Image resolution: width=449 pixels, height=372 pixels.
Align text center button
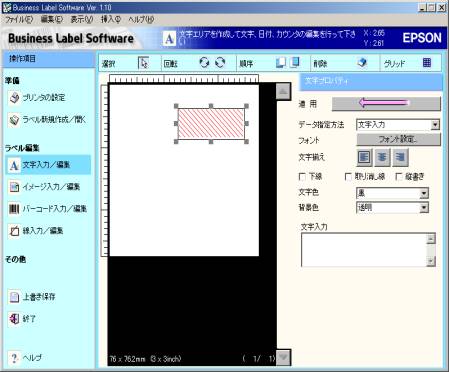point(382,157)
